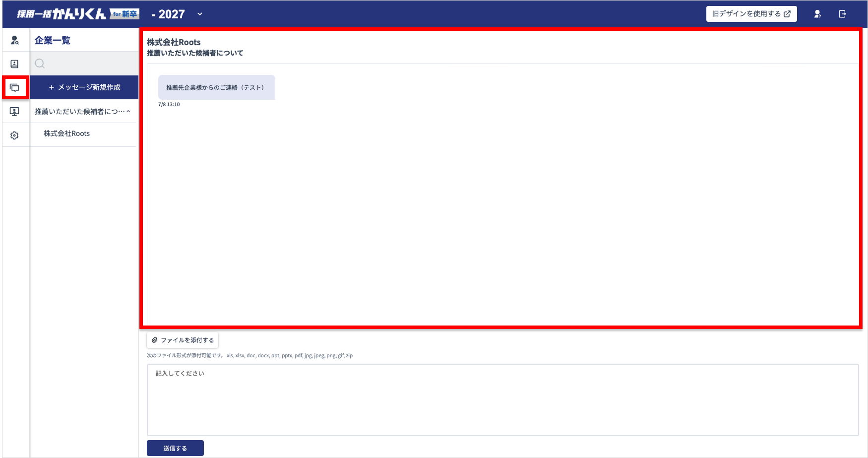Viewport: 868px width, 458px height.
Task: Click the magnifier icon in company search
Action: click(40, 64)
